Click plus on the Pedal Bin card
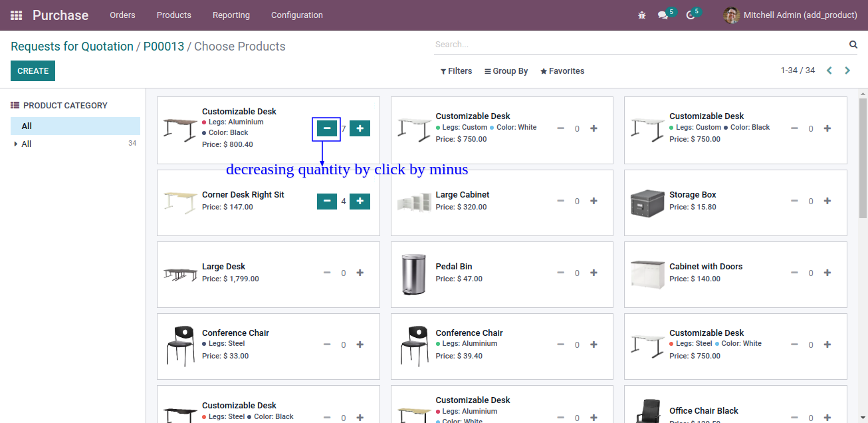This screenshot has height=423, width=868. tap(594, 273)
